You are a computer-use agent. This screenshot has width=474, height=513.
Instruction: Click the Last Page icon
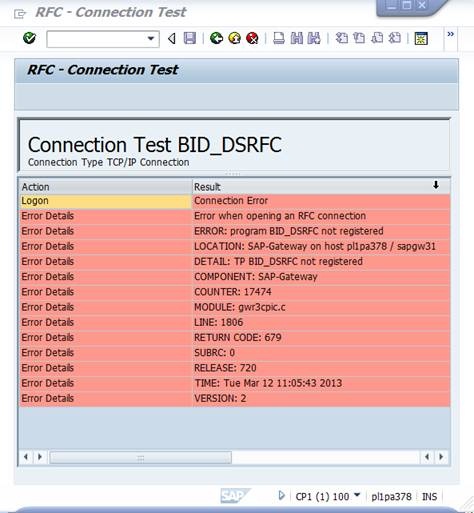pyautogui.click(x=395, y=38)
